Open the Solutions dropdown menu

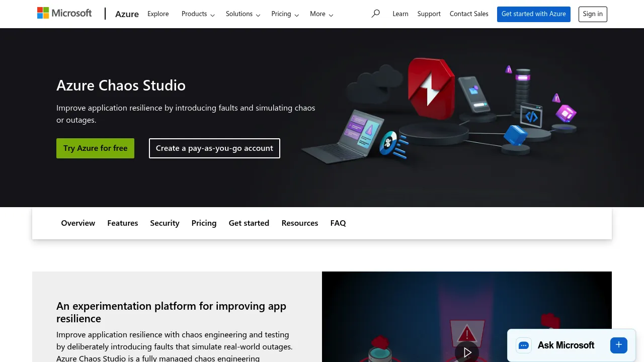coord(243,14)
